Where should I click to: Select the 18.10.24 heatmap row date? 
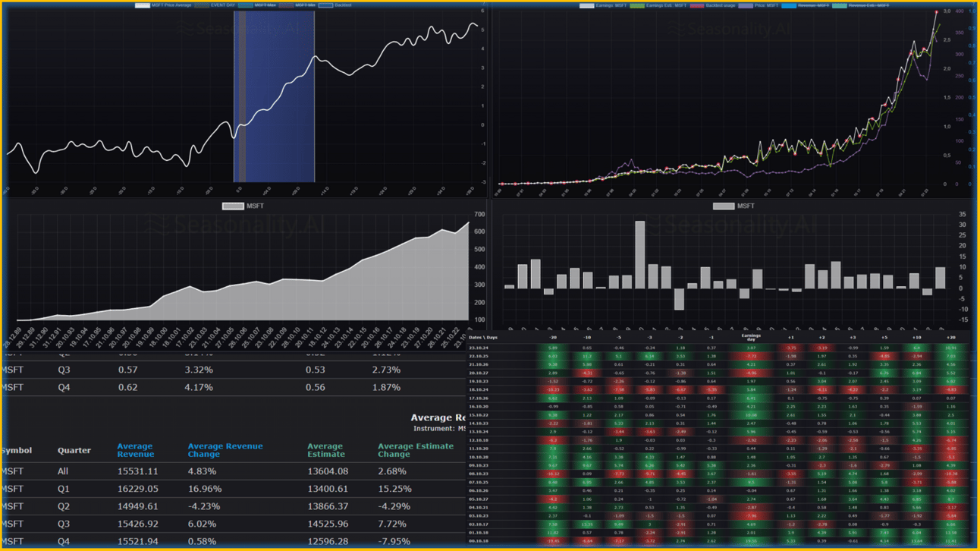479,389
